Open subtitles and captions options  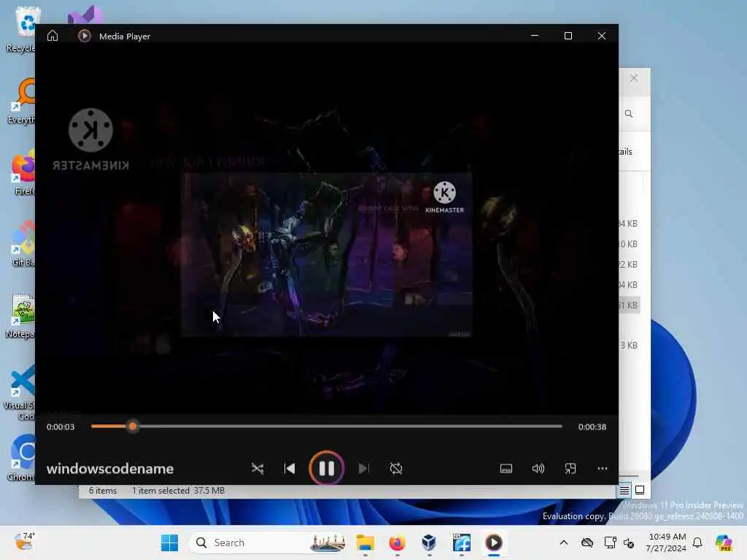click(x=506, y=469)
